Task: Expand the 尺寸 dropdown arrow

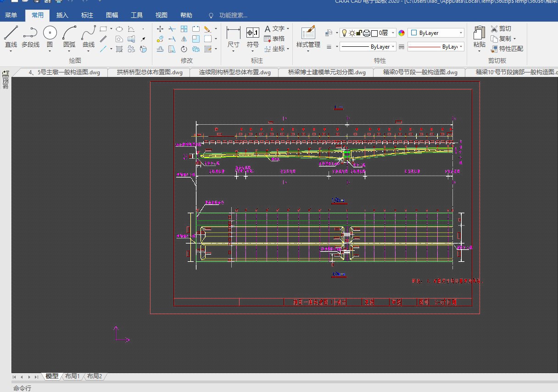Action: [x=234, y=51]
